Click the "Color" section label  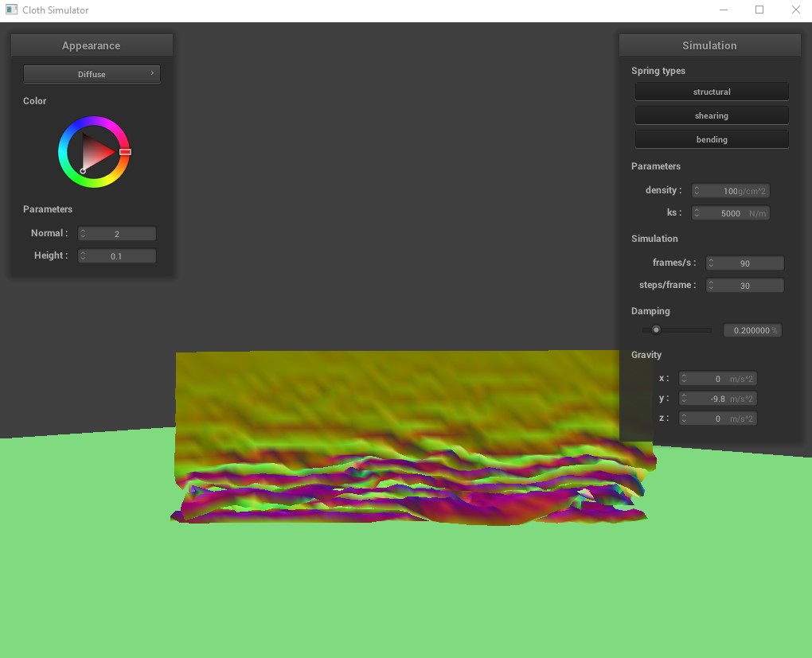coord(35,101)
